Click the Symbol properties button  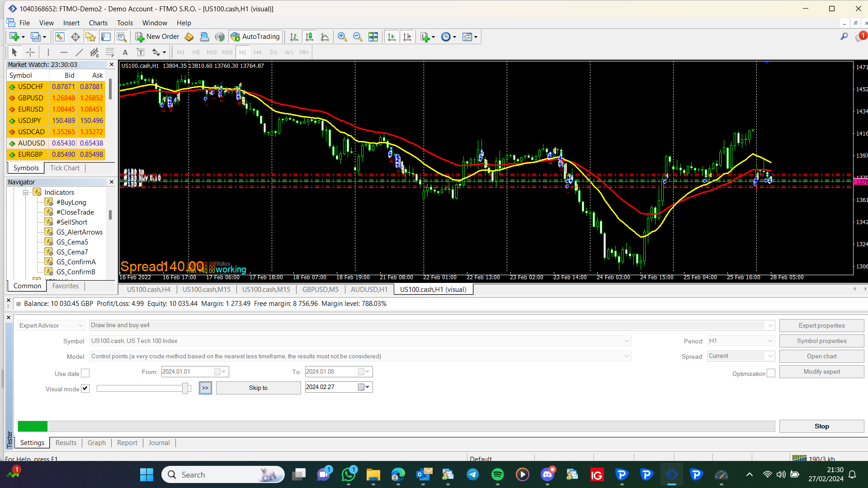821,341
